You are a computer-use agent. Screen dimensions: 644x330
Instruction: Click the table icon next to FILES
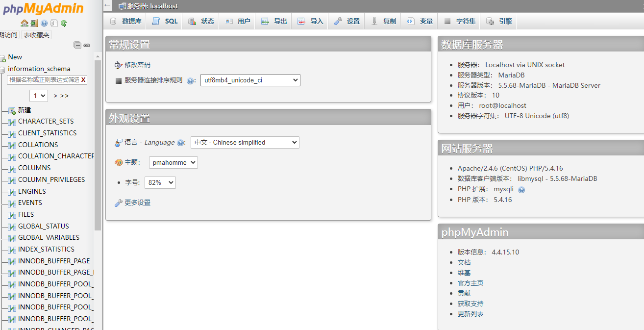[x=12, y=215]
